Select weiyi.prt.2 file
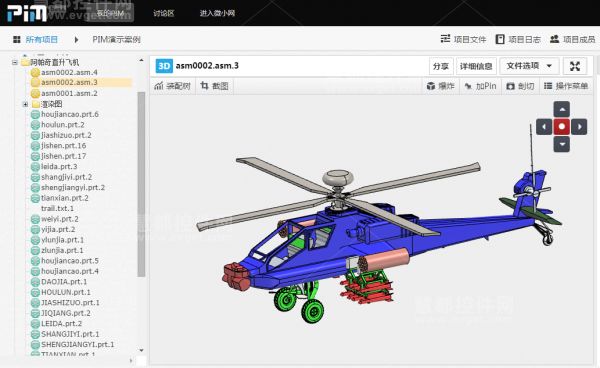600x368 pixels. click(x=60, y=219)
